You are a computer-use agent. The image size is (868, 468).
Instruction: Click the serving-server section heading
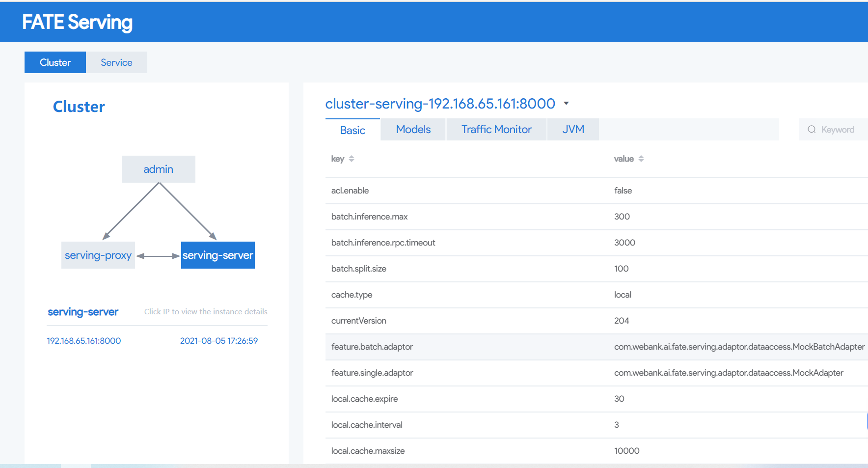[83, 312]
